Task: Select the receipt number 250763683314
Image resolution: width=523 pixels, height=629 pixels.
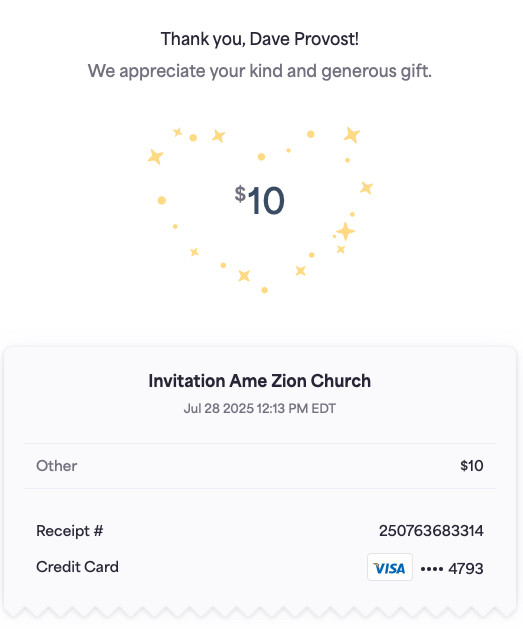Action: pyautogui.click(x=431, y=531)
